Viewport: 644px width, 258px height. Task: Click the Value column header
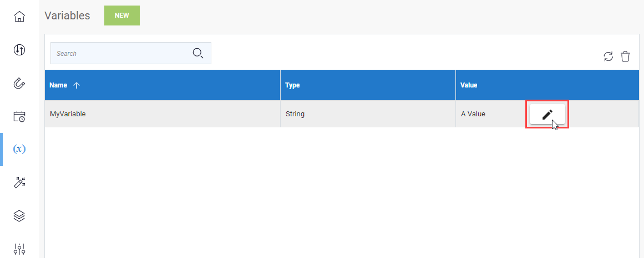click(x=469, y=85)
